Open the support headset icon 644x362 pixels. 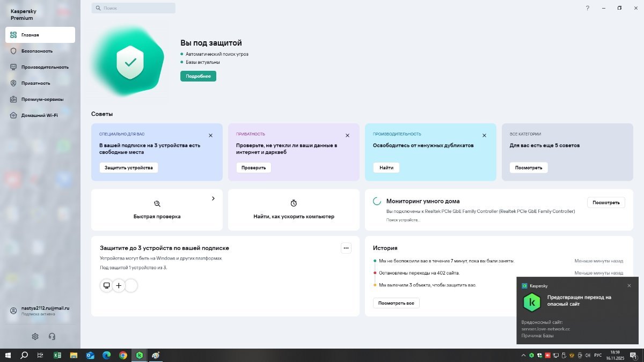[52, 336]
